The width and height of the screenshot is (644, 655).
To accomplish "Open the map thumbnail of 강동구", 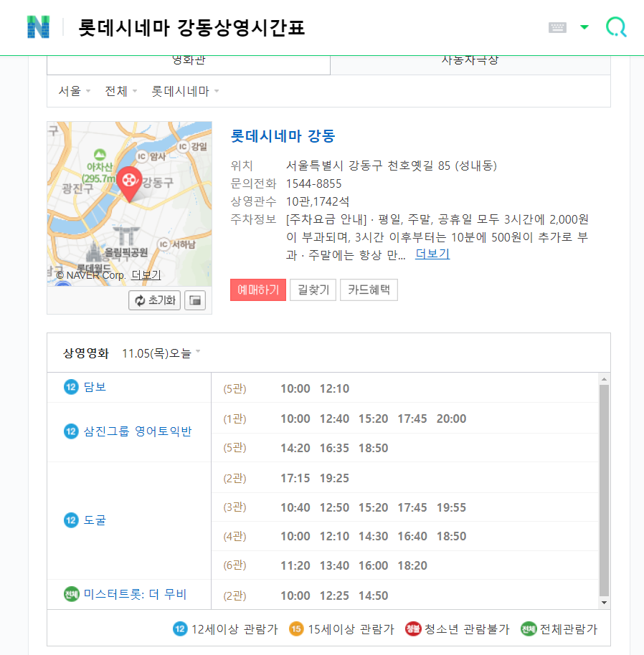I will point(130,204).
